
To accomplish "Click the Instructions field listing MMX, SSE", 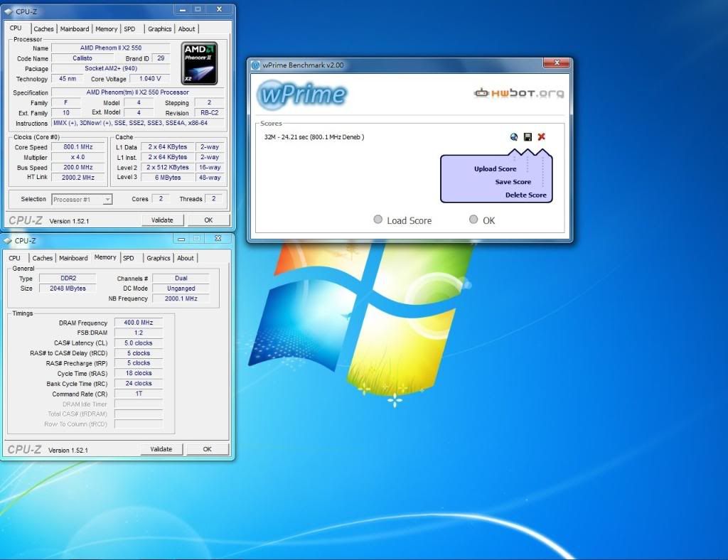I will point(138,124).
